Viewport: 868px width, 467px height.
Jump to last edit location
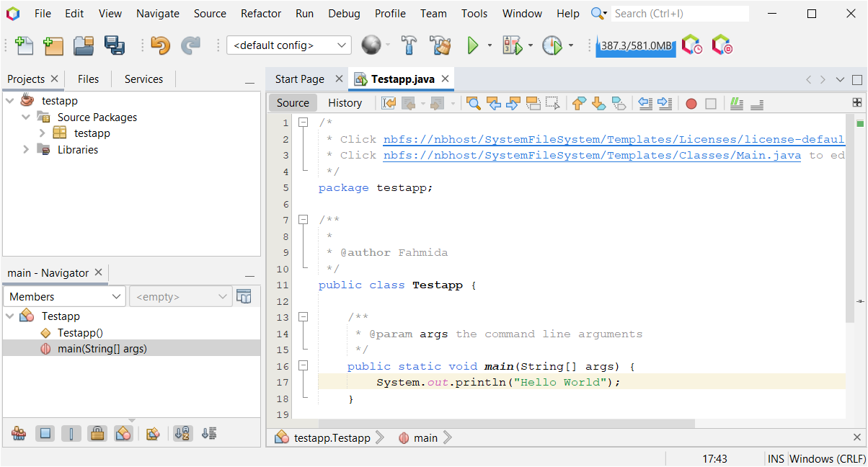coord(388,103)
